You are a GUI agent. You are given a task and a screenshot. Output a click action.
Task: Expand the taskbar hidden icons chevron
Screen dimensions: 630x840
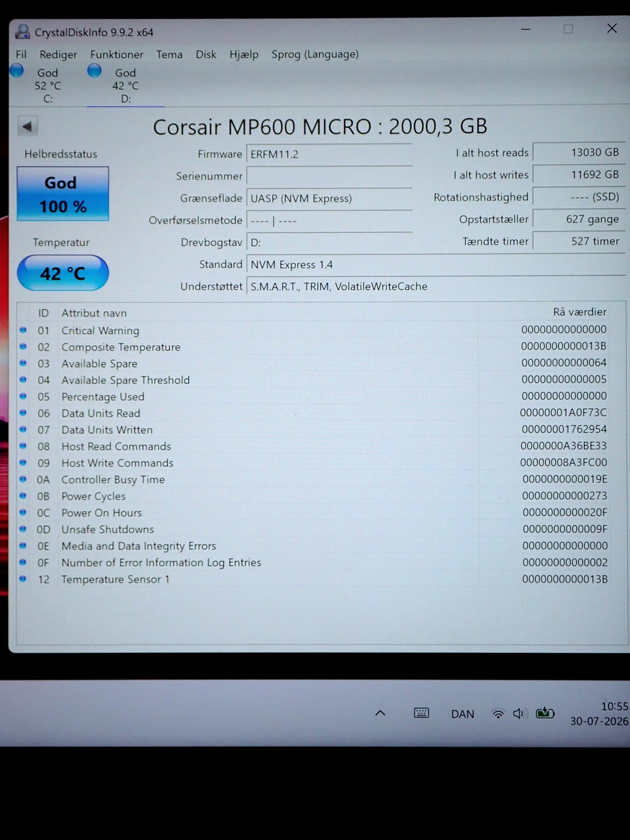click(380, 713)
